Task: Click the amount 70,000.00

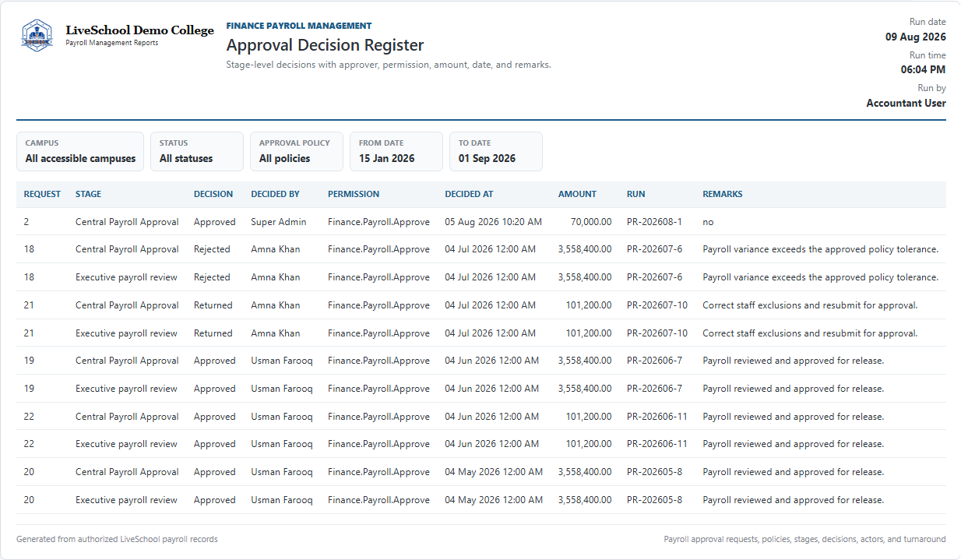Action: point(591,222)
